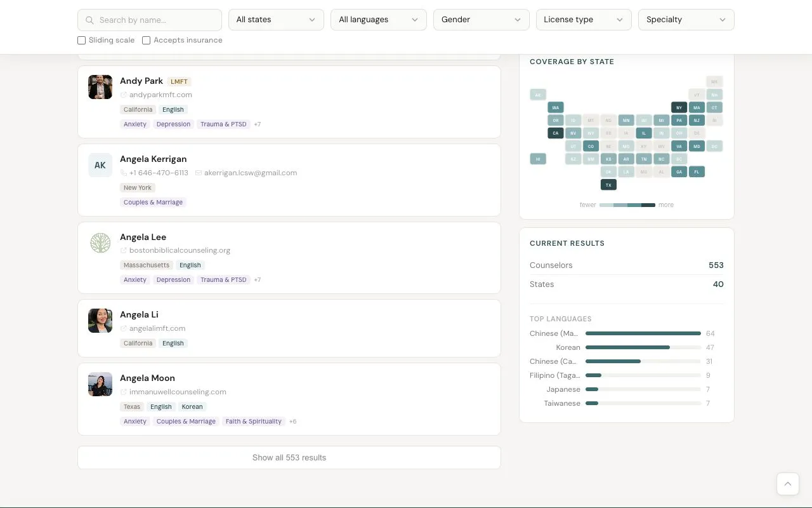Click the Show all 553 results button
This screenshot has height=508, width=812.
289,457
